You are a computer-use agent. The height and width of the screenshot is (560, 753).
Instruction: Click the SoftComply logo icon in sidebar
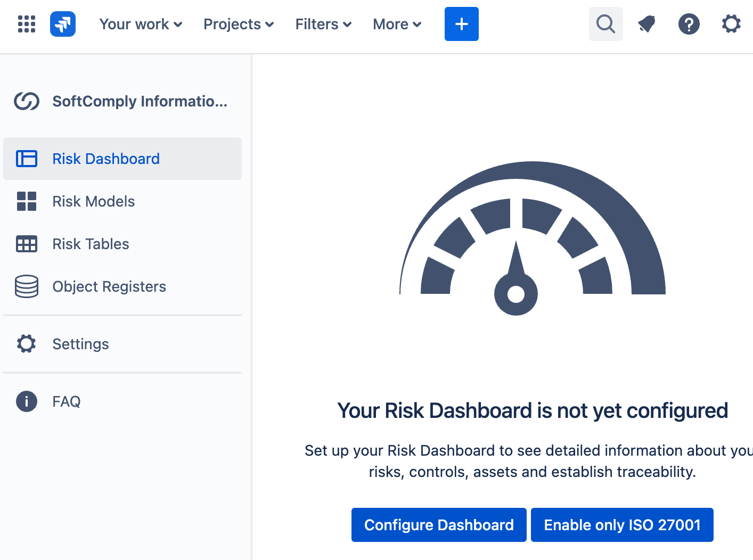coord(27,101)
